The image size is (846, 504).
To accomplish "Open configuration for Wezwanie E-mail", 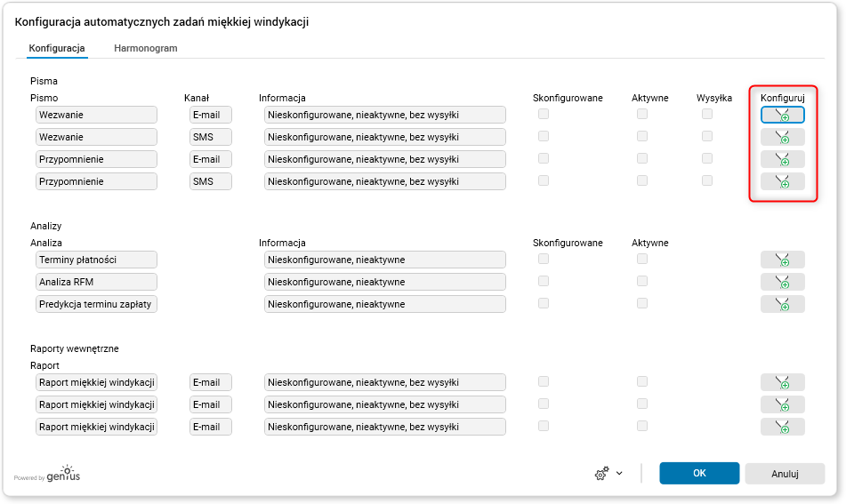I will point(782,115).
